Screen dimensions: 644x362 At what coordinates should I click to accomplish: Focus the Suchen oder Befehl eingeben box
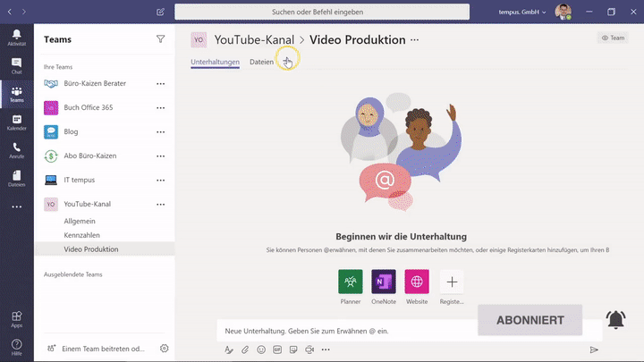322,12
